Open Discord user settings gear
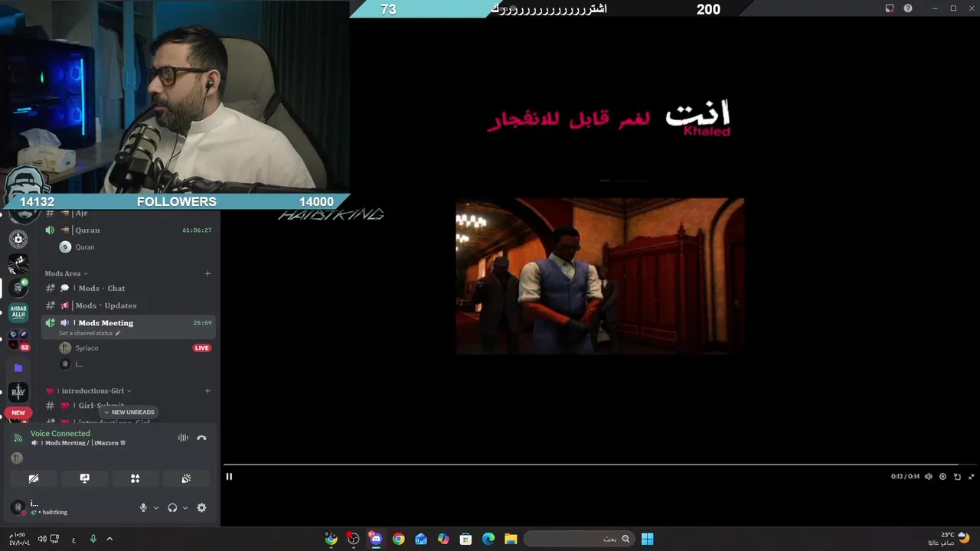This screenshot has height=551, width=980. pos(201,507)
